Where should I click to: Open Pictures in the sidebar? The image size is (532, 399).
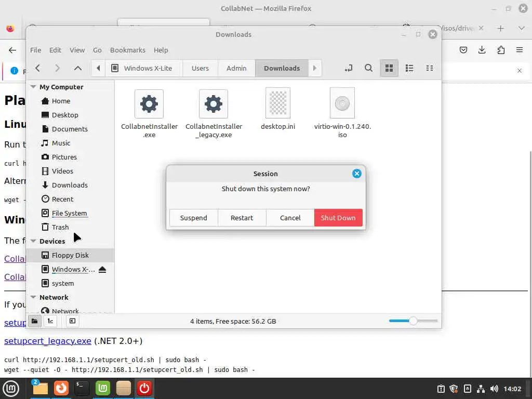point(64,157)
